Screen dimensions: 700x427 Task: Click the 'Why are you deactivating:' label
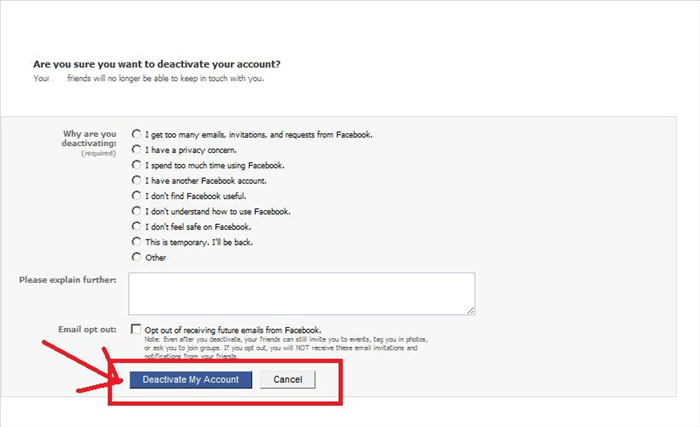89,138
